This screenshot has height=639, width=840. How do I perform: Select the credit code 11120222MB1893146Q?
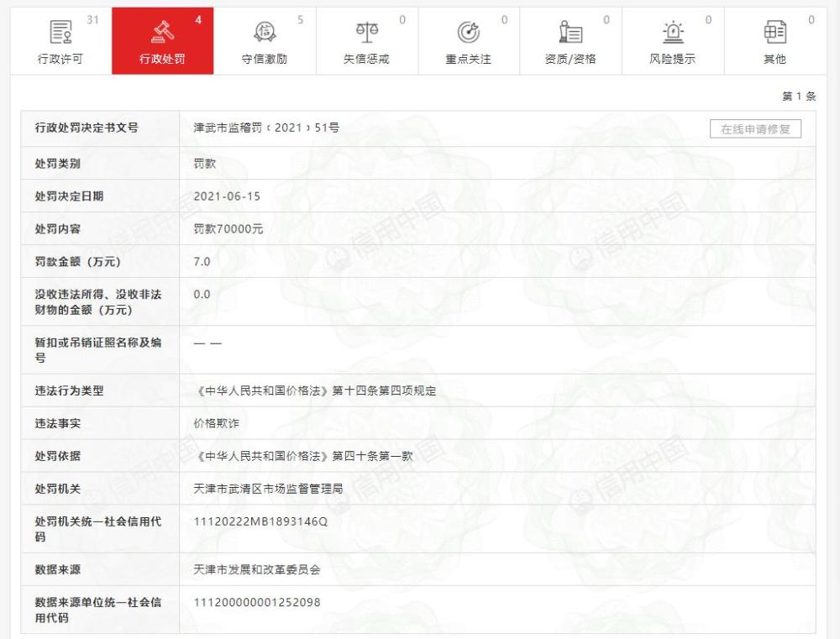coord(260,521)
